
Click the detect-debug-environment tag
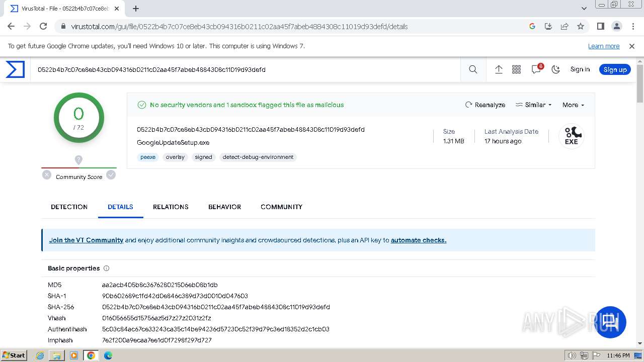point(258,157)
